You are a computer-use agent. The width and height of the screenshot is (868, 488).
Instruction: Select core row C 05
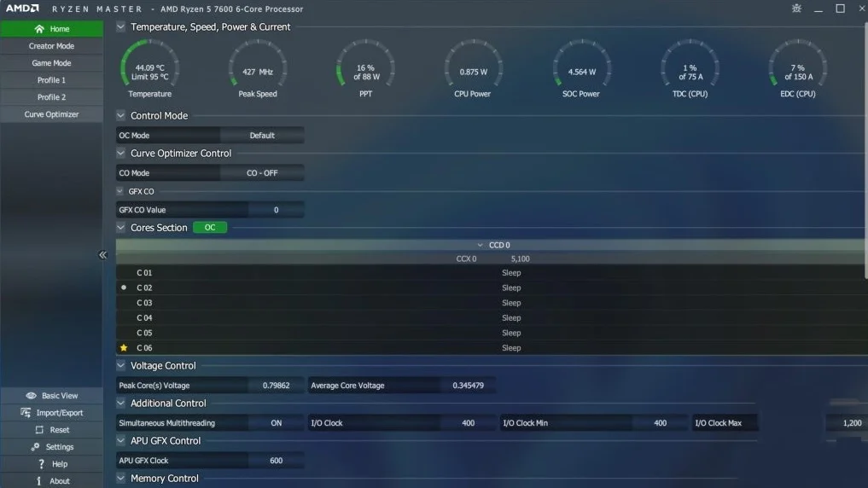point(492,333)
